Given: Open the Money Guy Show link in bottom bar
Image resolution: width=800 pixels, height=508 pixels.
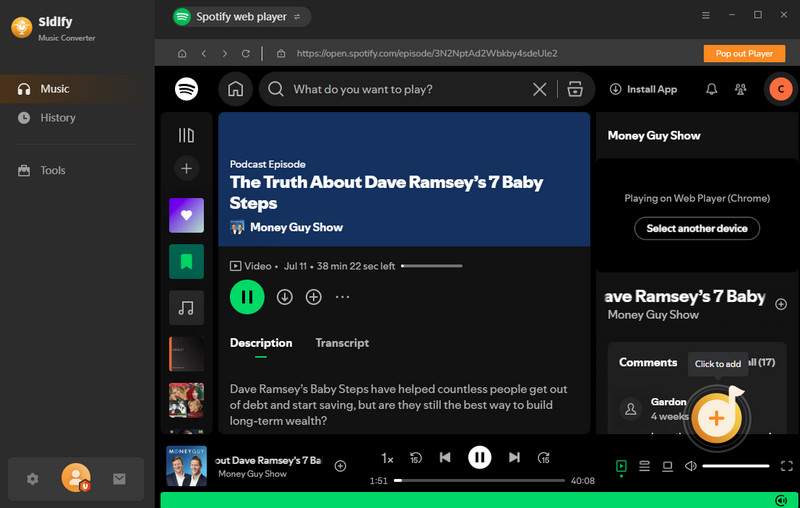Looking at the screenshot, I should pyautogui.click(x=252, y=474).
